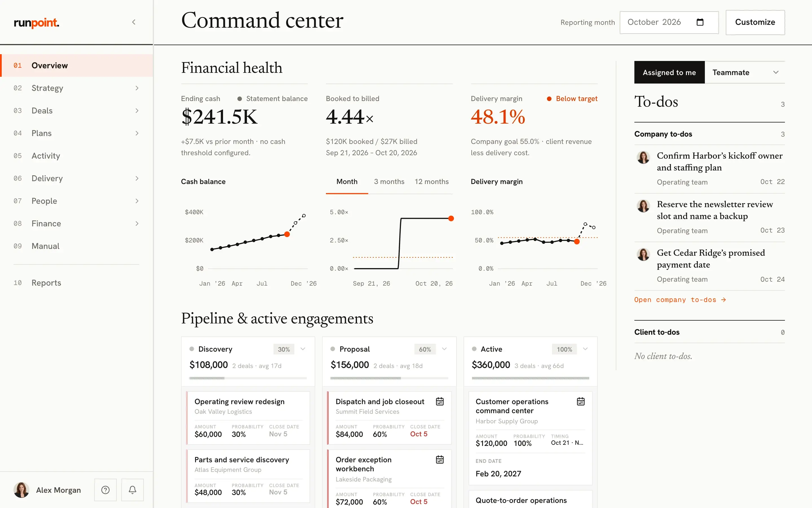The image size is (812, 508).
Task: Click the runpoint logo
Action: [x=36, y=23]
